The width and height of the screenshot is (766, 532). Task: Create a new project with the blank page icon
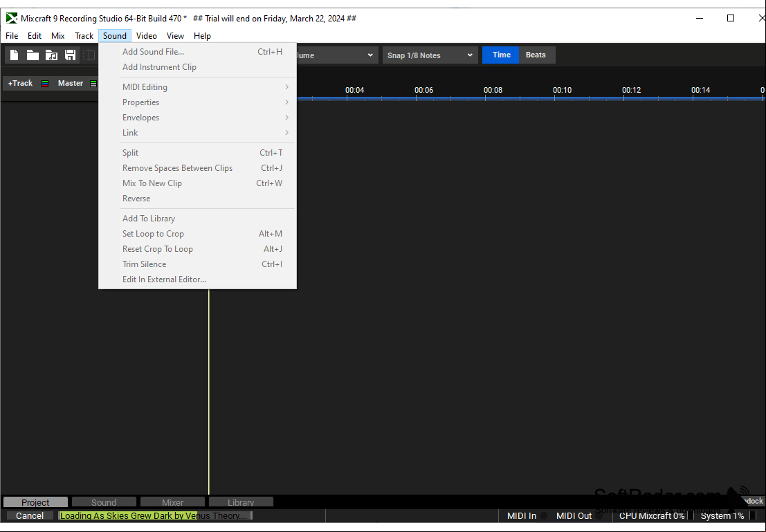14,55
